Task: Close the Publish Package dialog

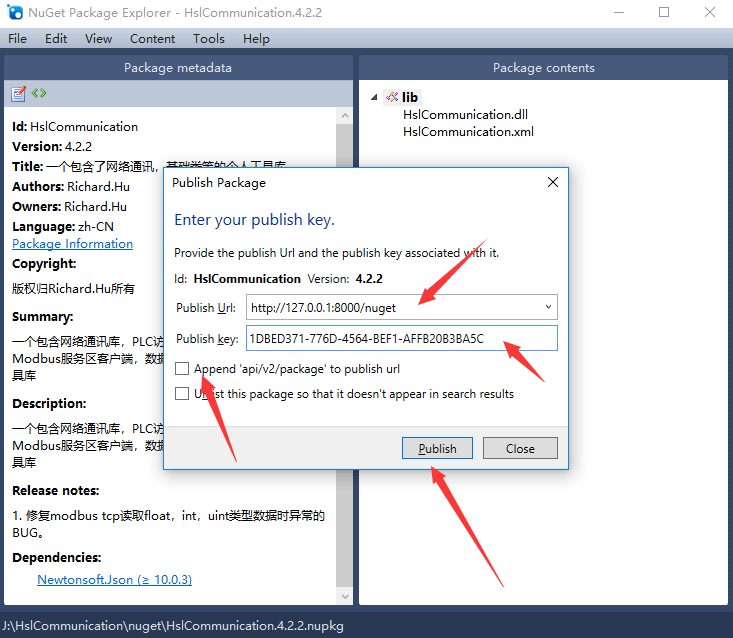Action: pos(553,182)
